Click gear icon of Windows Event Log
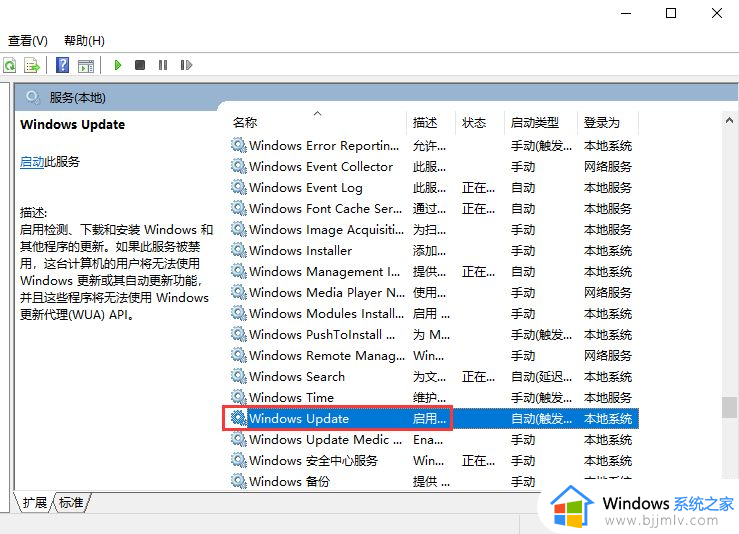Viewport: 739px width, 534px height. coord(238,187)
